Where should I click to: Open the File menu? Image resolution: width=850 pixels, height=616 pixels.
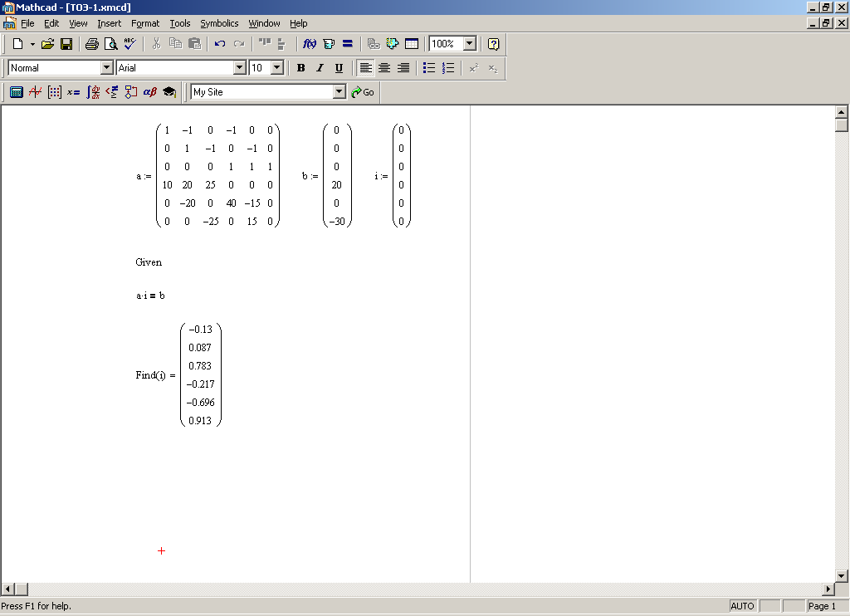pos(27,23)
